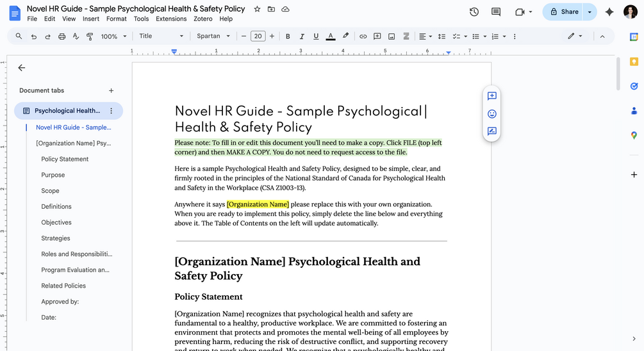
Task: Add a comment from toolbar
Action: tap(377, 37)
